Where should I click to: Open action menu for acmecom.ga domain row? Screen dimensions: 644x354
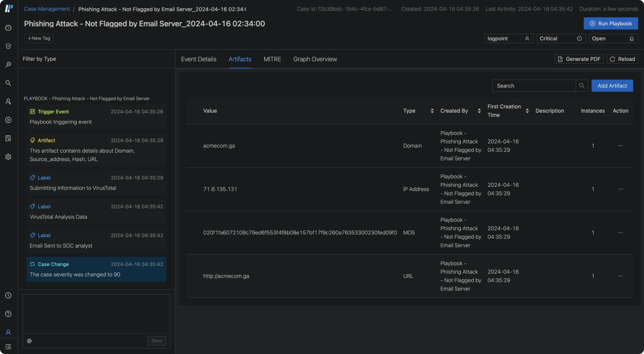point(620,146)
